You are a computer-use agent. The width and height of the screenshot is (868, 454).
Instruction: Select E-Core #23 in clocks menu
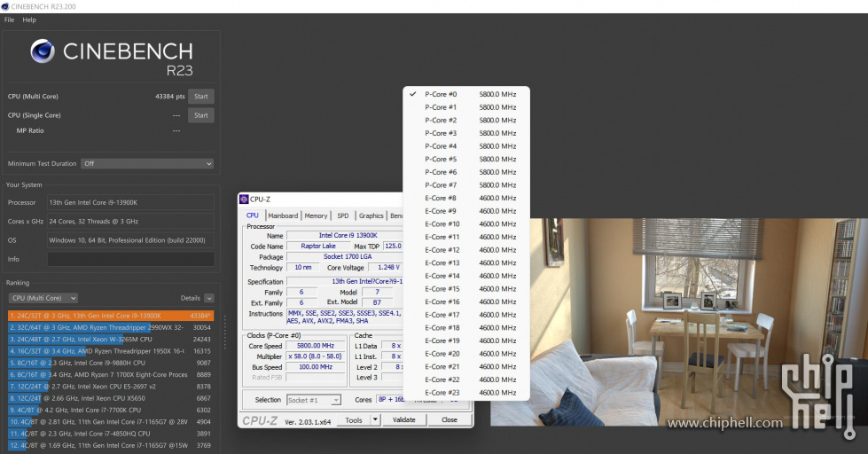coord(466,393)
